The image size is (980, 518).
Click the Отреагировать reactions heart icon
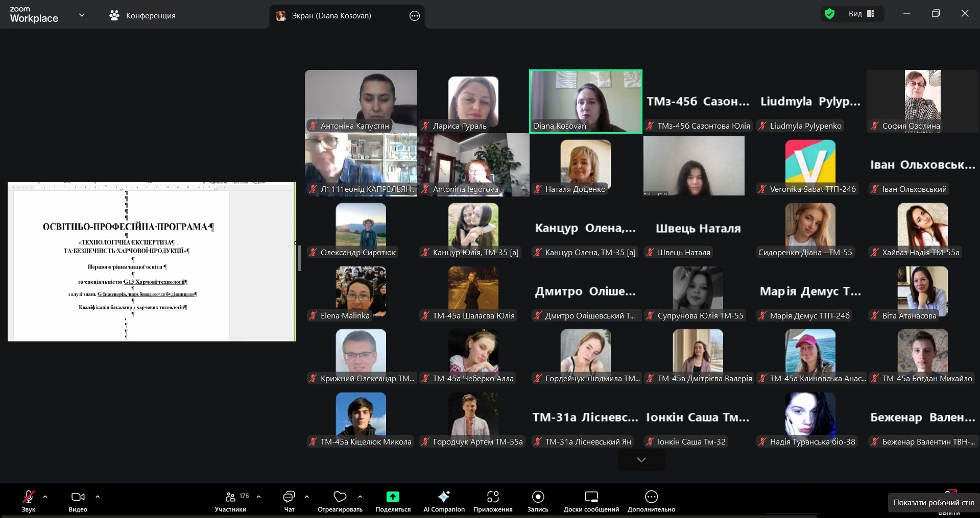pos(340,497)
